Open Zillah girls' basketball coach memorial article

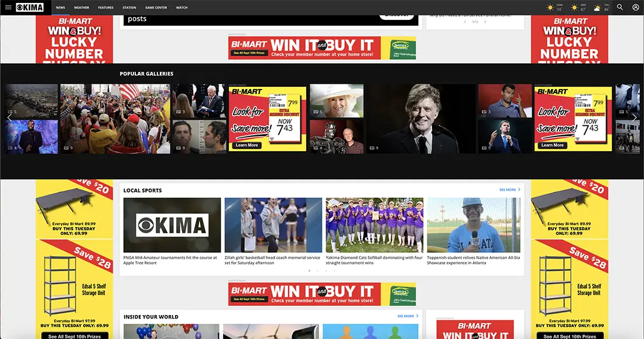click(272, 260)
